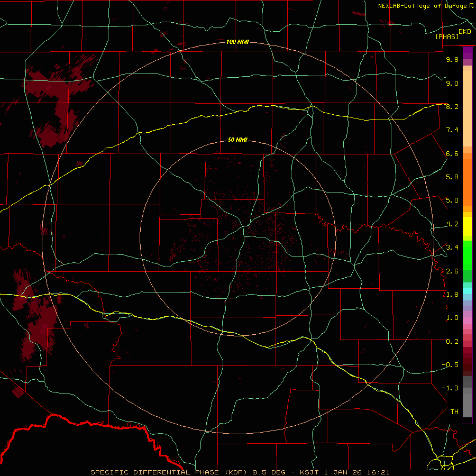Image resolution: width=476 pixels, height=476 pixels.
Task: Click the pink segment of the color bar
Action: pyautogui.click(x=467, y=321)
